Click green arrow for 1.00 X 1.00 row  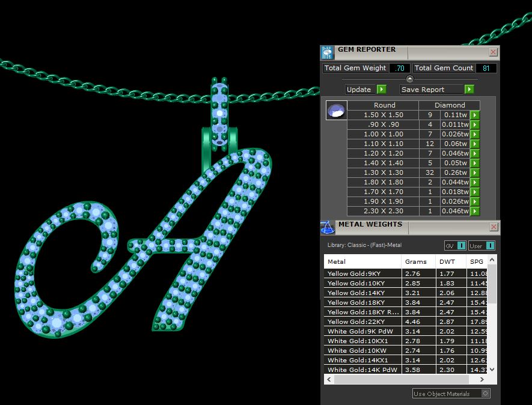click(475, 134)
